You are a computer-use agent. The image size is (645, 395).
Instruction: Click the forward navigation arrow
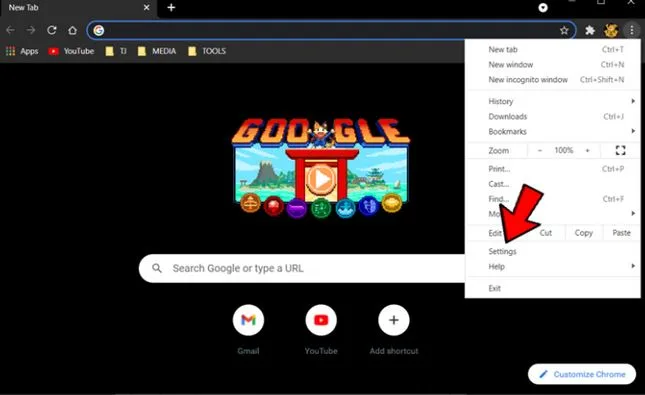[31, 30]
